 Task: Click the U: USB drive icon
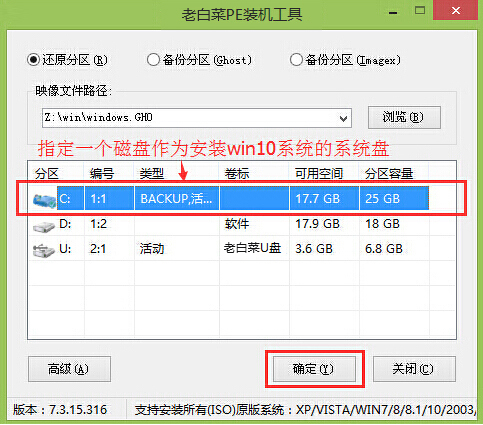44,250
